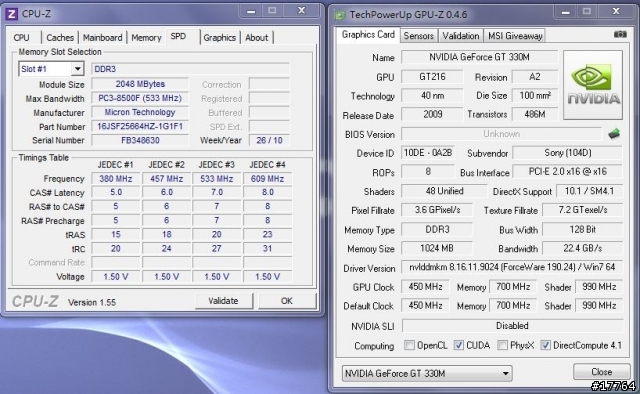Click the JEDEC #2 tRC value 24

(x=167, y=248)
